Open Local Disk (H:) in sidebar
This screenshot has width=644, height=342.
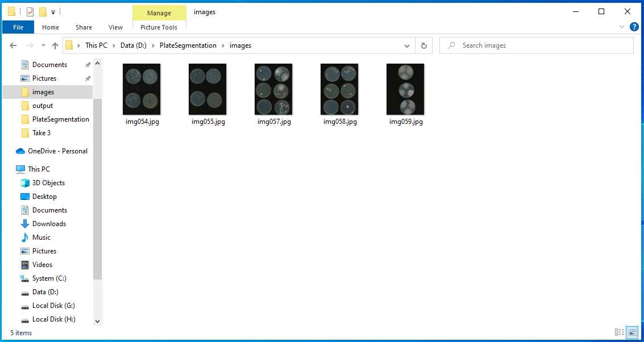tap(54, 319)
